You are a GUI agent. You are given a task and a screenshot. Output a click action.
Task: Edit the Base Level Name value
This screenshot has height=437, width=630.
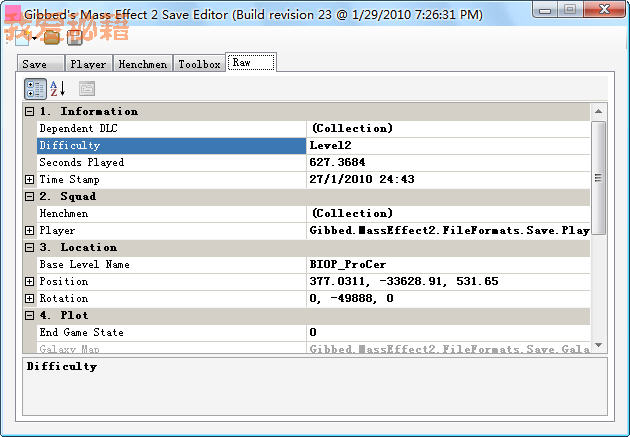point(447,265)
